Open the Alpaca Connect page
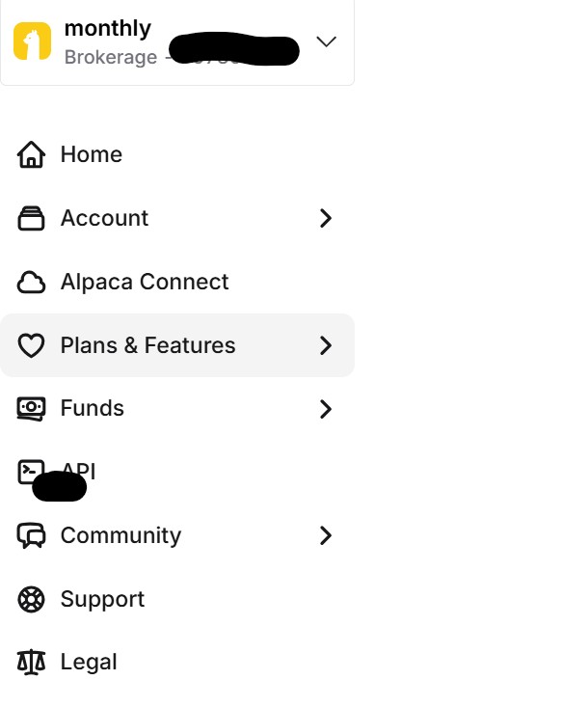This screenshot has width=588, height=707. tap(145, 282)
